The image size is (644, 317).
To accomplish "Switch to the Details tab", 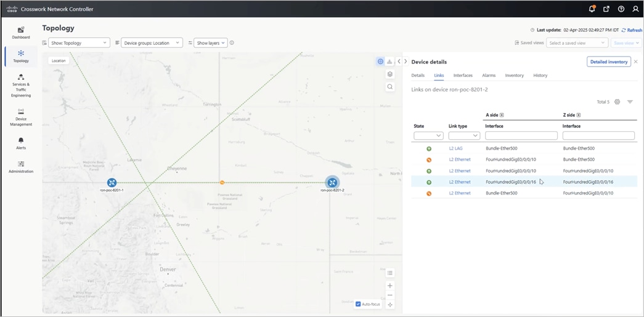I will pyautogui.click(x=418, y=76).
